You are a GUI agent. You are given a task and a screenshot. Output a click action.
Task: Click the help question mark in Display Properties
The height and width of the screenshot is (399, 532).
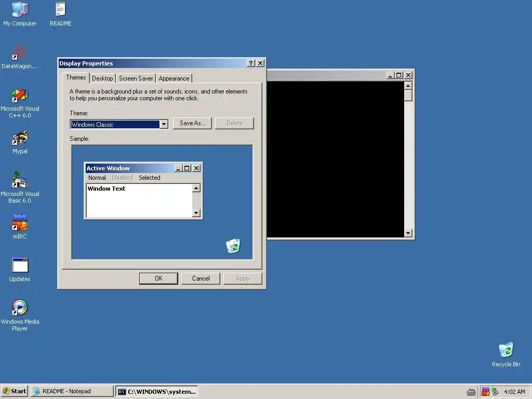(x=251, y=63)
